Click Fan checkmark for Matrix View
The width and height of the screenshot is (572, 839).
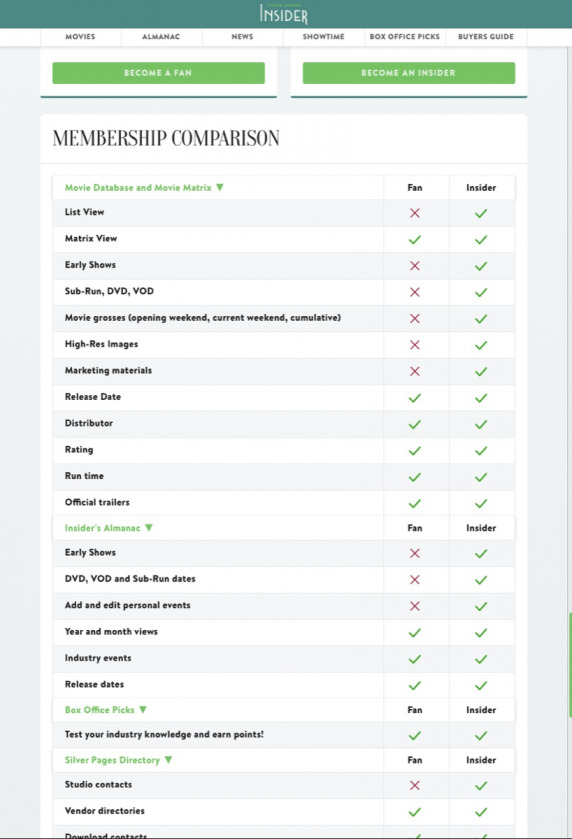[x=415, y=240]
